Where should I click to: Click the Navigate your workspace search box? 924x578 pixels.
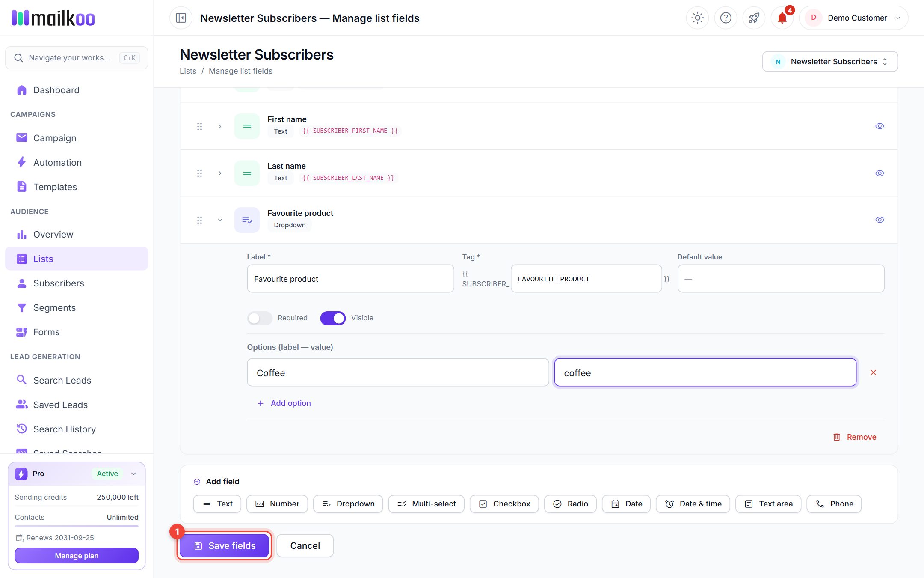coord(77,58)
